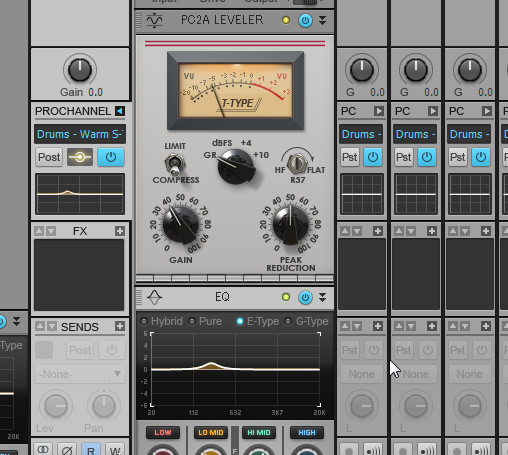This screenshot has width=508, height=455.
Task: Click FX plus icon on first narrow PC strip
Action: point(378,231)
